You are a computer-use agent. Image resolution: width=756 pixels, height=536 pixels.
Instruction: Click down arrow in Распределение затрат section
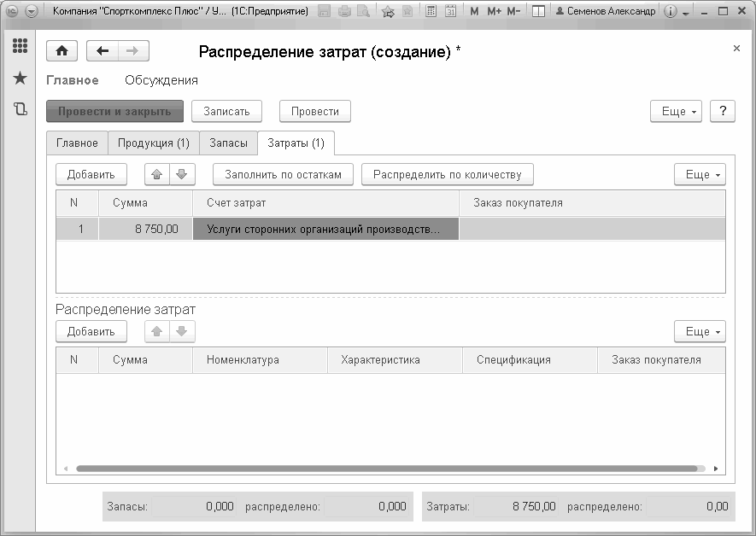point(182,331)
